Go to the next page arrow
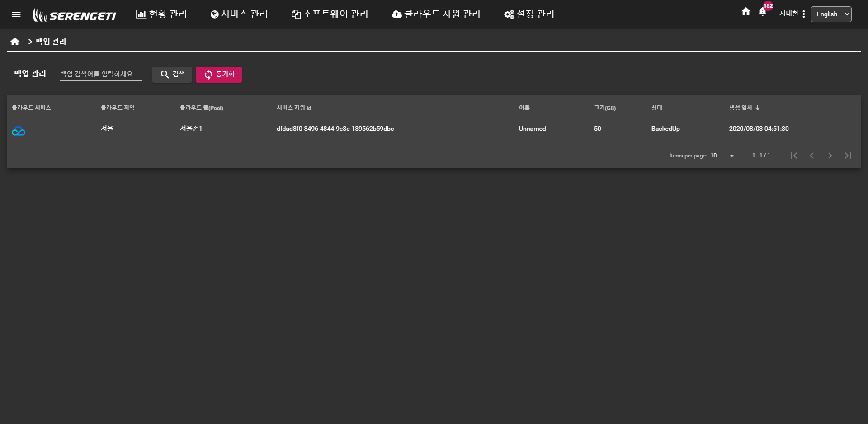Screen dimensions: 868x424 830,156
